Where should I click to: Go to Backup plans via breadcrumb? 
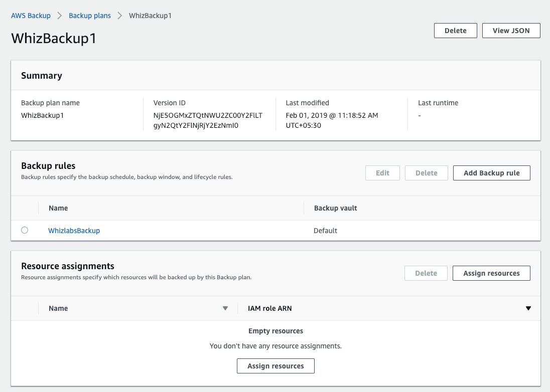[90, 16]
